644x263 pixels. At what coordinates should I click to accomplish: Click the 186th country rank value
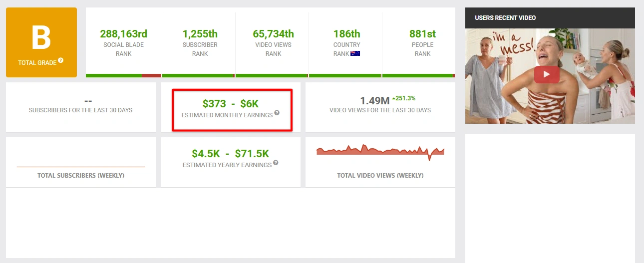coord(347,34)
